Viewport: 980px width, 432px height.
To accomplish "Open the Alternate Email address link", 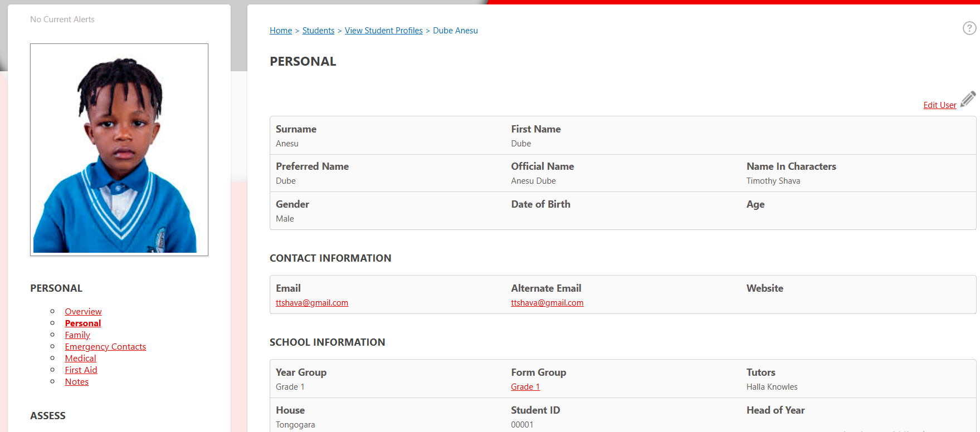I will pyautogui.click(x=547, y=303).
